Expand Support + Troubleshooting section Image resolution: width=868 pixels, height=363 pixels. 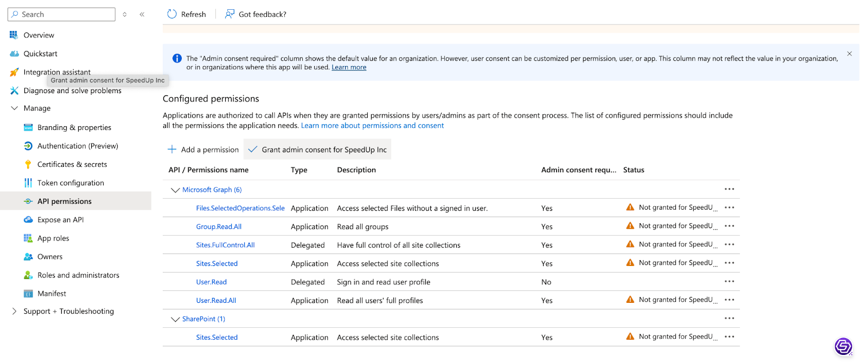click(x=14, y=311)
